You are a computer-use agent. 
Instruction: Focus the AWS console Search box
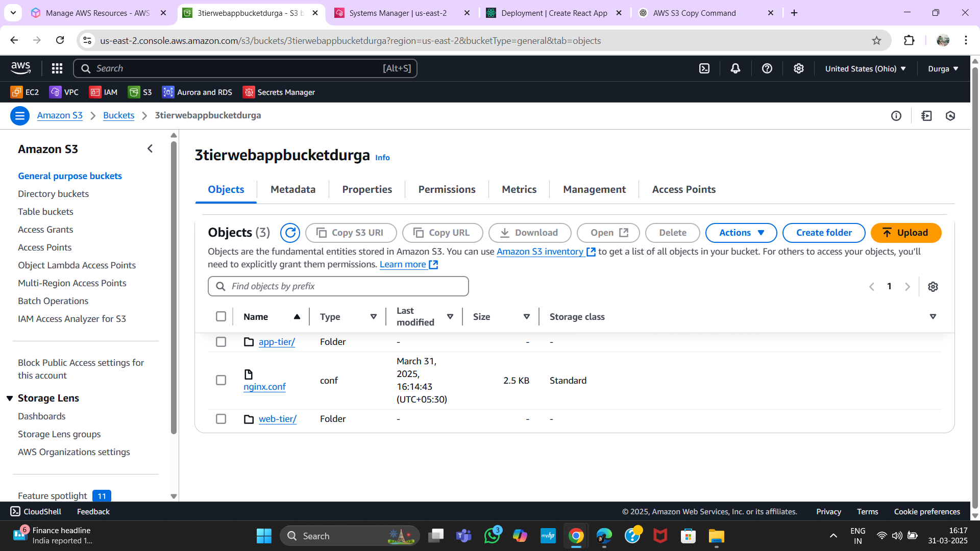(x=245, y=68)
